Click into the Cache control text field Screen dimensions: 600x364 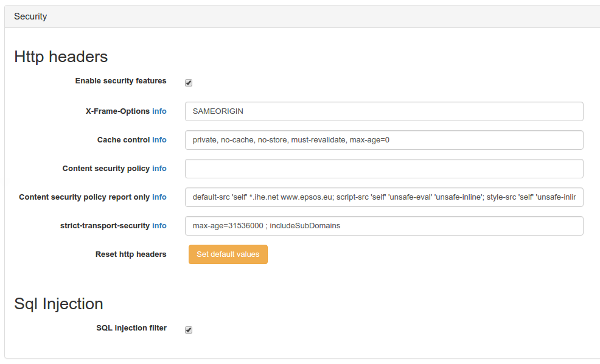[383, 140]
